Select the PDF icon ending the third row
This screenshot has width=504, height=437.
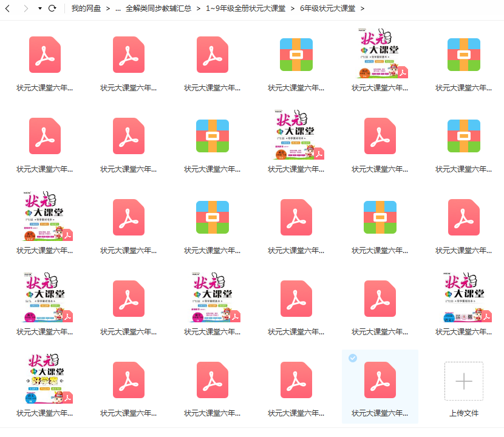pos(464,217)
